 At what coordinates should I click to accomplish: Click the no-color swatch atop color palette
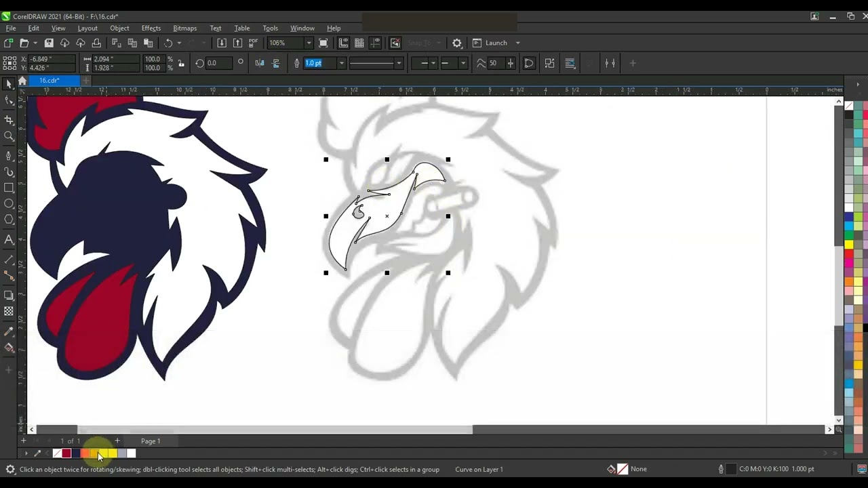848,105
